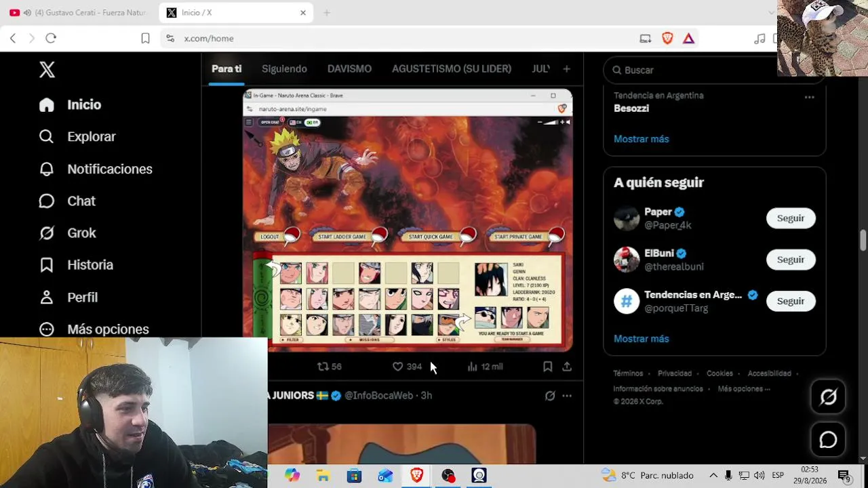The width and height of the screenshot is (868, 488).
Task: Open more options on InfoBocaWeb post
Action: coord(567,395)
